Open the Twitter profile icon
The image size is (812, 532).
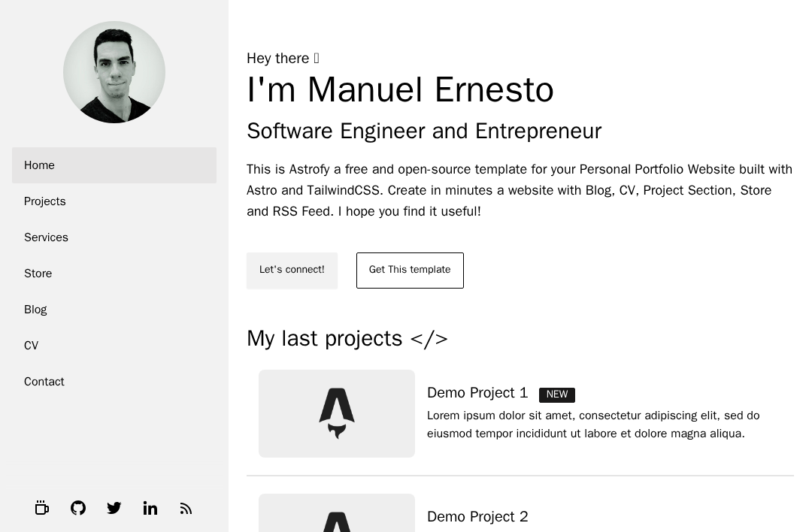[114, 509]
